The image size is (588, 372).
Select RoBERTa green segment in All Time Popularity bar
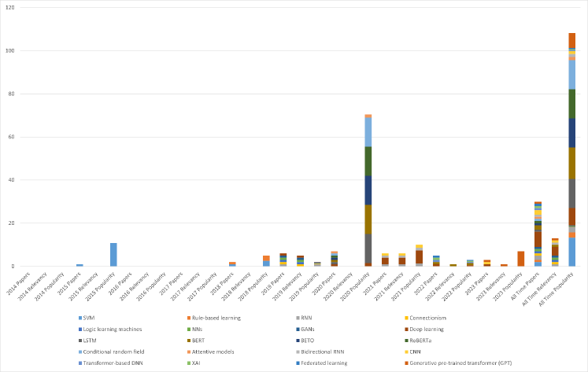[572, 104]
